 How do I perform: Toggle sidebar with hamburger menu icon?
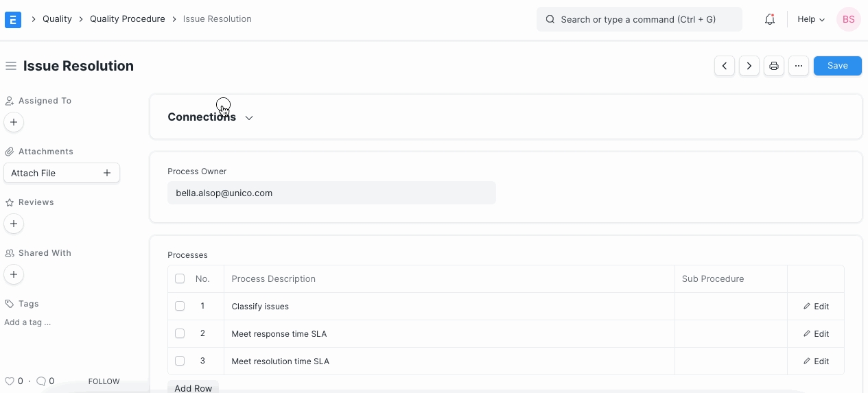(x=10, y=66)
